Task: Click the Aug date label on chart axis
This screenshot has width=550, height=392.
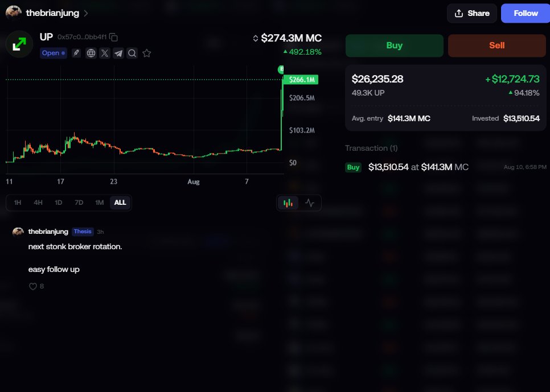Action: click(x=193, y=181)
